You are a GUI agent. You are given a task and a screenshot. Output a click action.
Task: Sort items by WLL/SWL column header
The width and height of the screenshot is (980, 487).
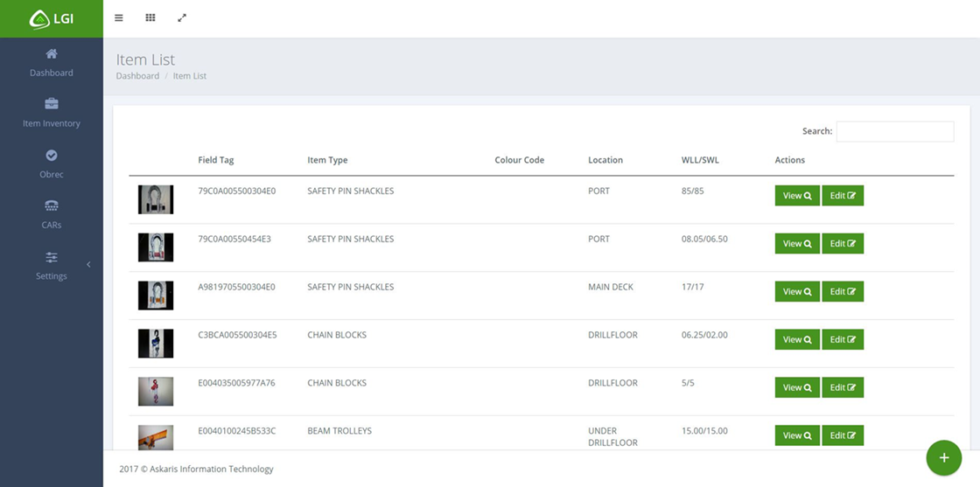tap(700, 160)
